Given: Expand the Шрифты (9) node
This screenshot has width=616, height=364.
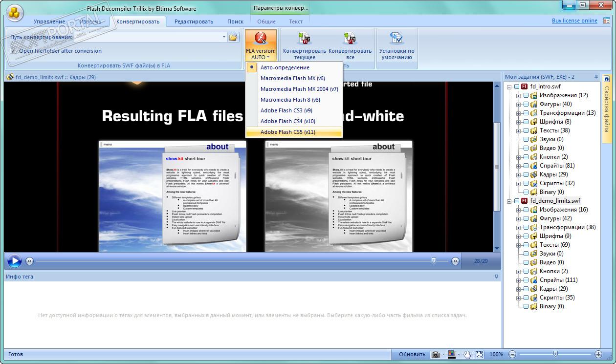Looking at the screenshot, I should pos(519,236).
